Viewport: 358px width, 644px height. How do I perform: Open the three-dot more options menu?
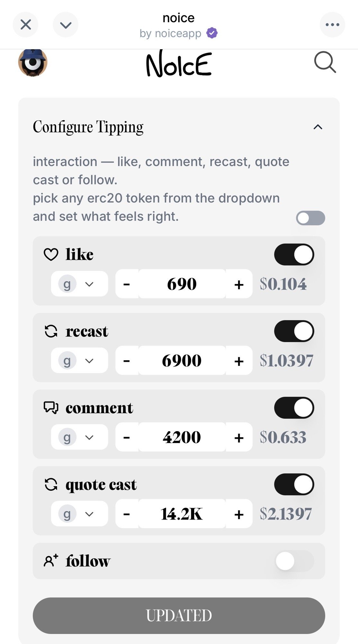(332, 25)
